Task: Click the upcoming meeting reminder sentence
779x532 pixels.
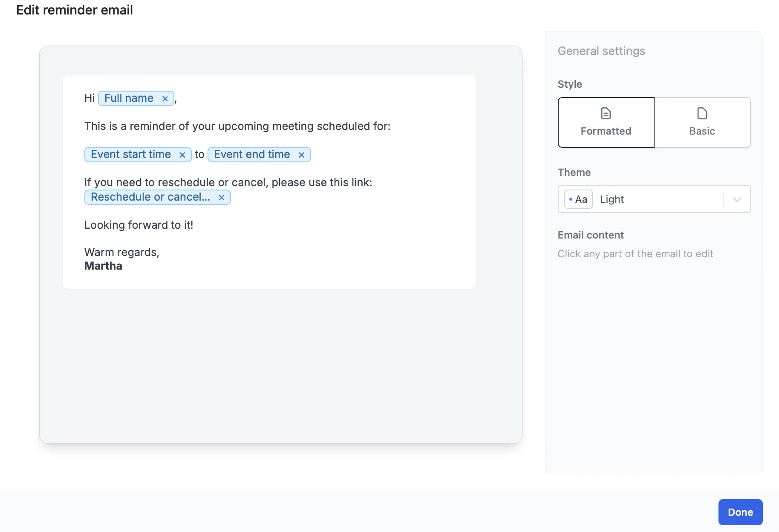Action: coord(237,126)
